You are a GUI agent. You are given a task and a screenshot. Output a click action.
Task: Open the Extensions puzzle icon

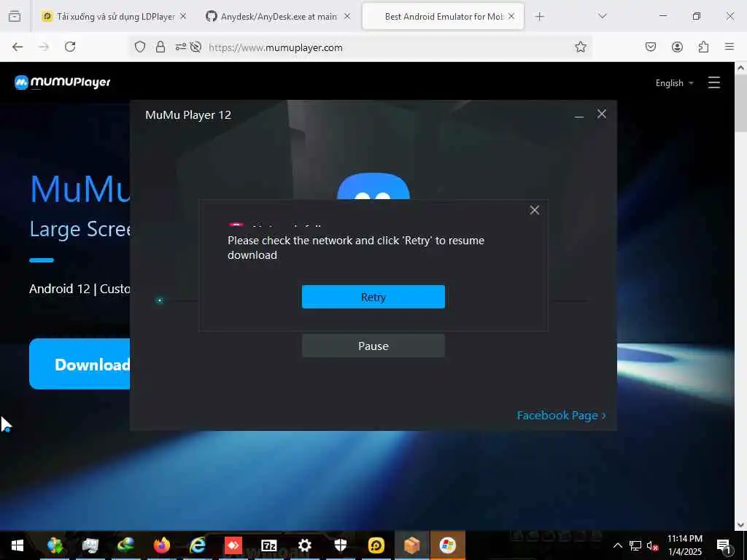click(703, 47)
